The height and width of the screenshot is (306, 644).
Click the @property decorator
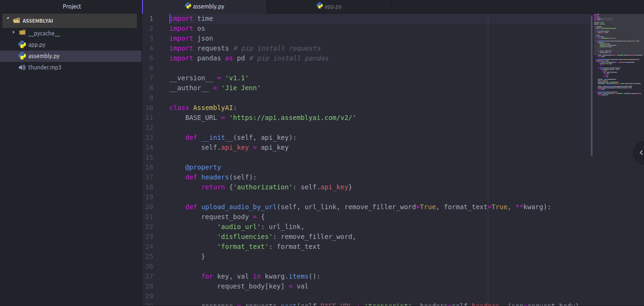203,167
